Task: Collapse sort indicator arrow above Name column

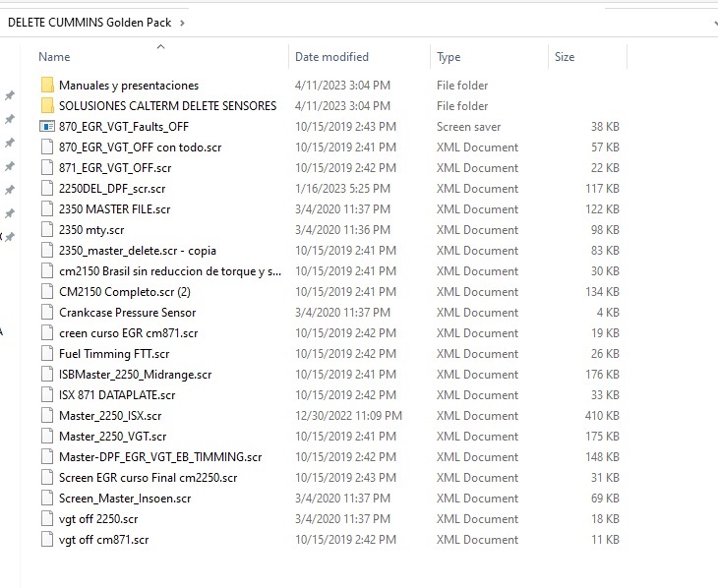Action: click(160, 46)
